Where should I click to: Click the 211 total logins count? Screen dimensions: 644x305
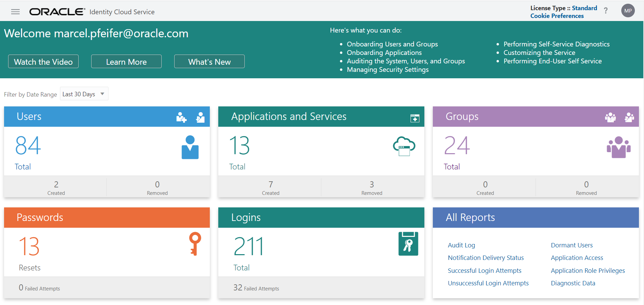pos(249,246)
